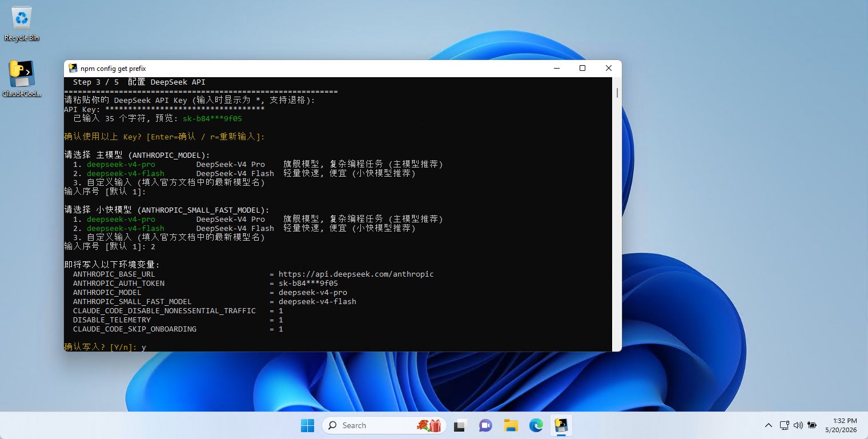Open the network status tray icon
868x439 pixels.
click(x=785, y=425)
